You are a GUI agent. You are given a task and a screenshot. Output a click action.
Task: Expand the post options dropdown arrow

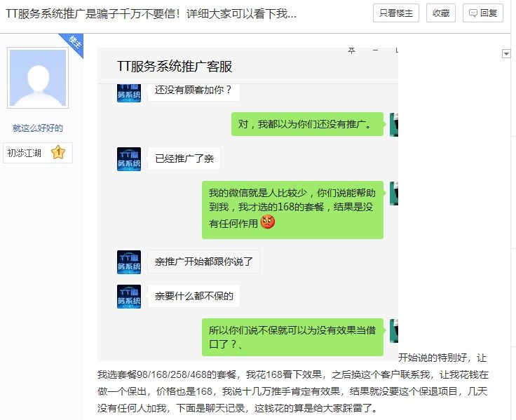pyautogui.click(x=506, y=54)
